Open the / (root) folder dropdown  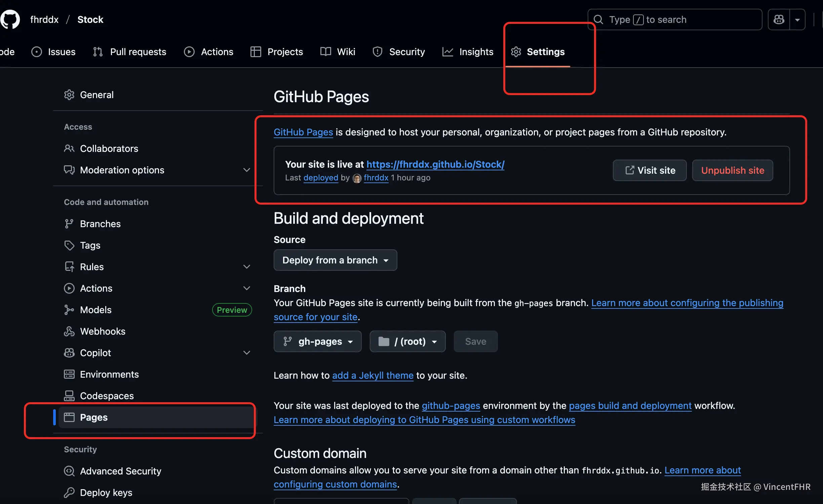(407, 341)
